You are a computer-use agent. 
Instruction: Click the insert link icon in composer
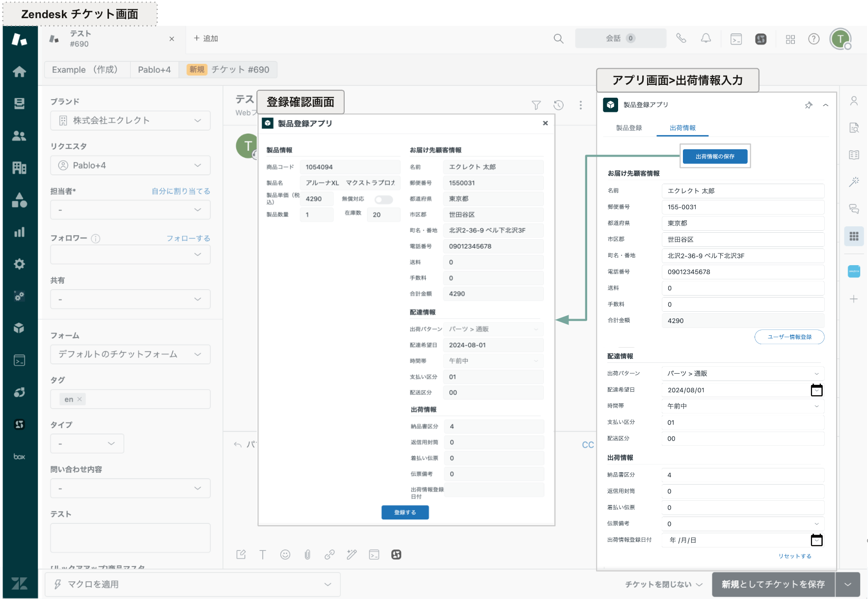tap(329, 555)
